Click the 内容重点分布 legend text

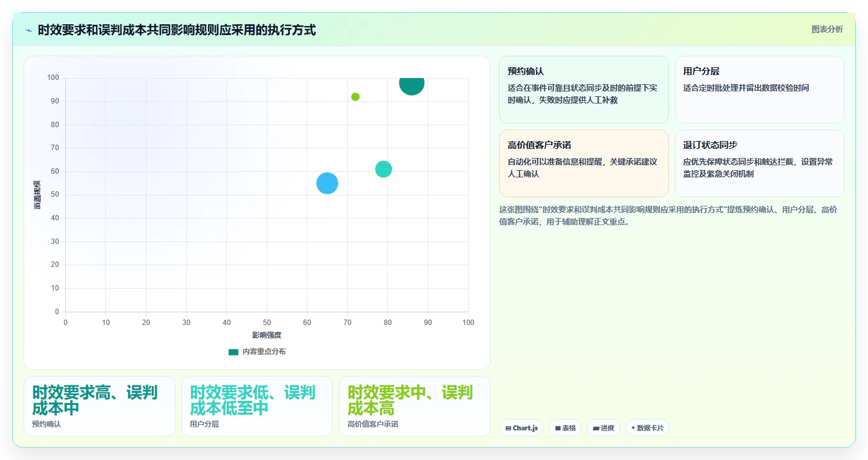[264, 352]
